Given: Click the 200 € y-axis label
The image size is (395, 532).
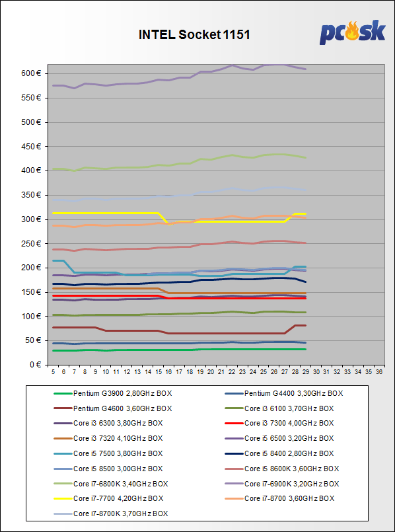Looking at the screenshot, I should coord(31,268).
